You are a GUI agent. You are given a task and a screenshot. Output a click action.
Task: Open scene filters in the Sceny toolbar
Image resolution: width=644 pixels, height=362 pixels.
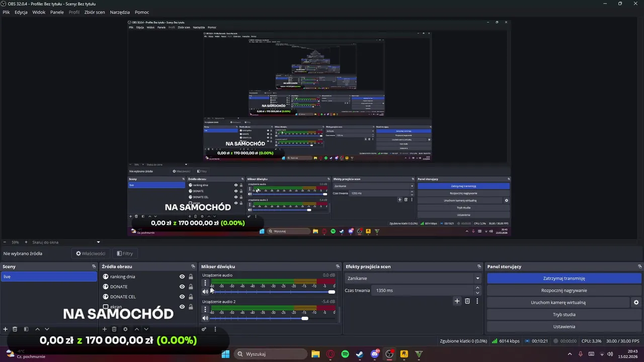(26, 329)
